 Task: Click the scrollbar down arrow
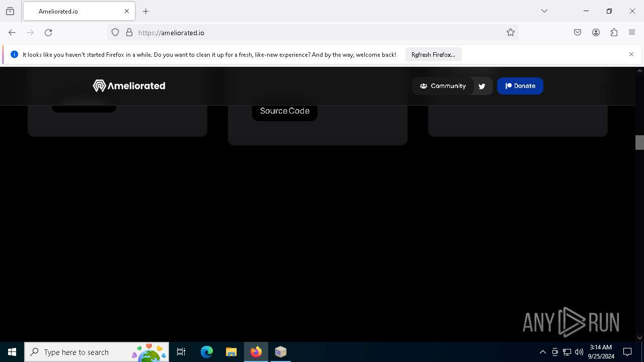(639, 338)
